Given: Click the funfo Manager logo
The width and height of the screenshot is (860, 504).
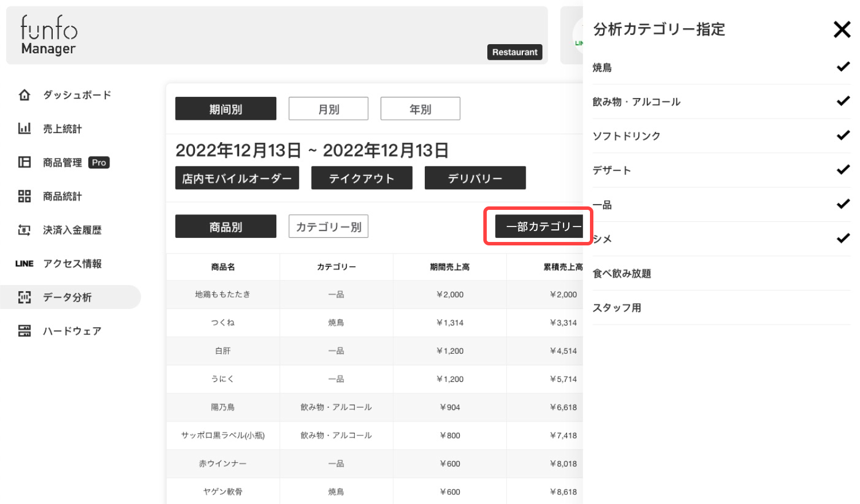Looking at the screenshot, I should click(x=49, y=35).
